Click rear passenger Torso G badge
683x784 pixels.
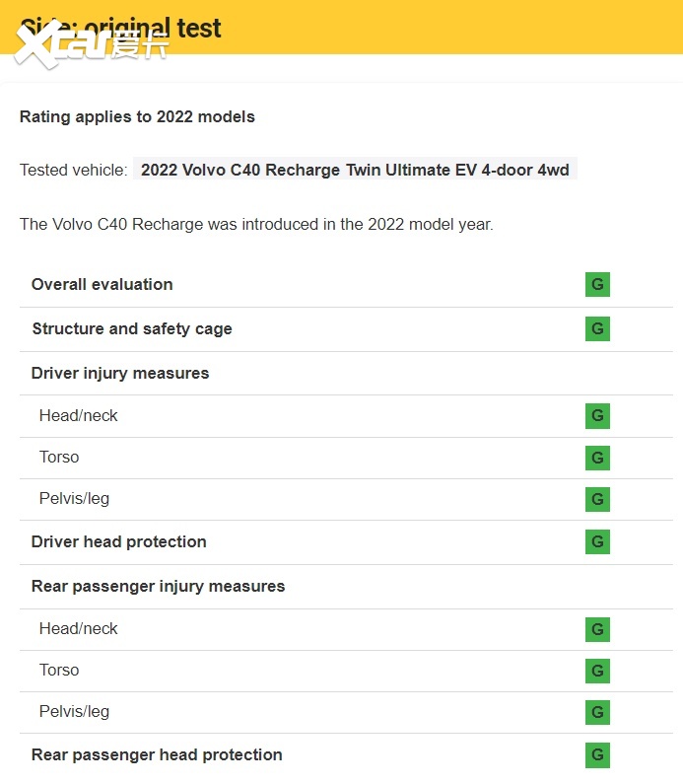(597, 671)
